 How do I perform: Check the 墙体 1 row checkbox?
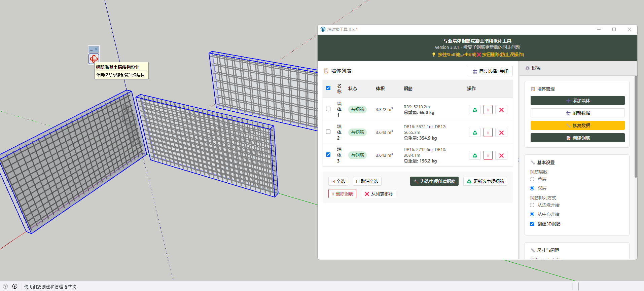pos(328,109)
